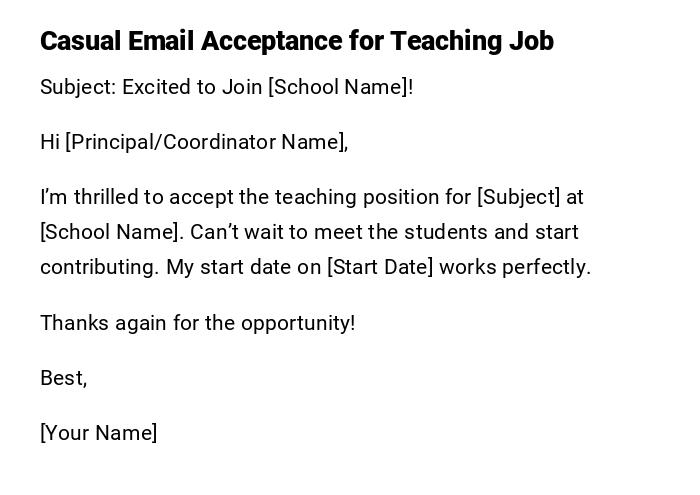Select the [School Name] placeholder in subject line
The height and width of the screenshot is (495, 700).
tap(337, 87)
